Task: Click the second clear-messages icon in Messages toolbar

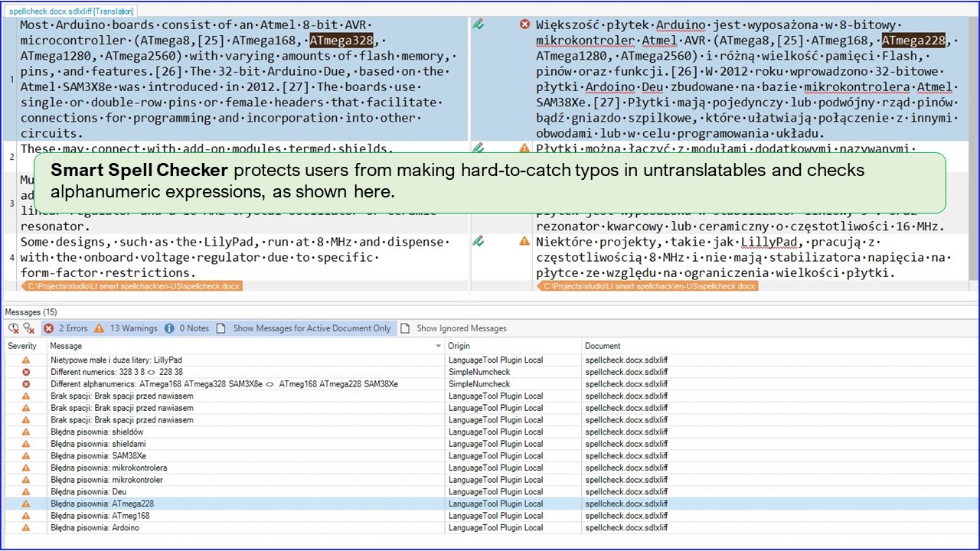Action: [x=29, y=328]
